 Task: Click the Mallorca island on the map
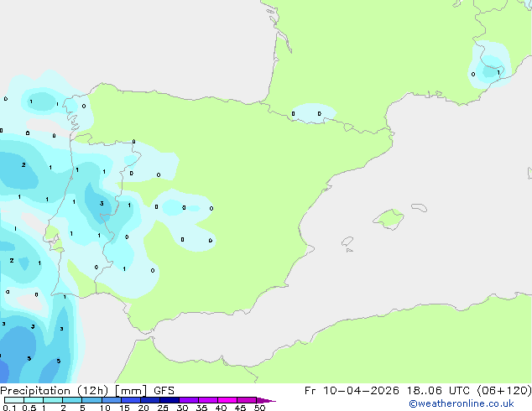coord(389,220)
